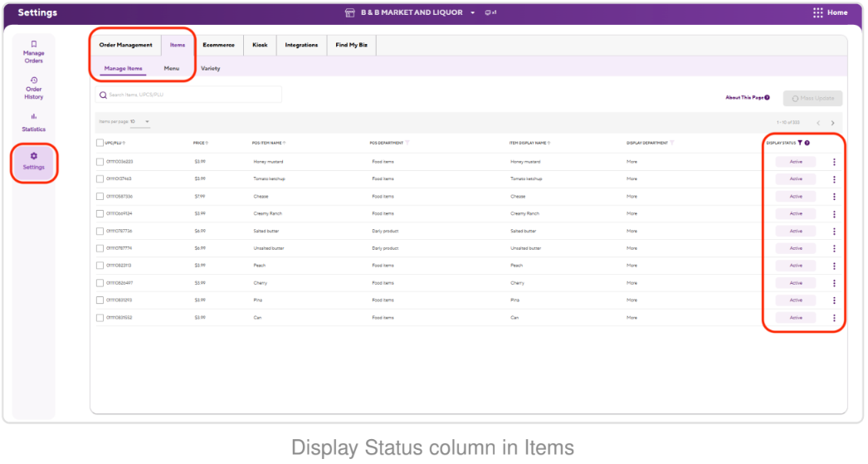868x464 pixels.
Task: Click the store icon beside B & B Market
Action: tap(350, 12)
